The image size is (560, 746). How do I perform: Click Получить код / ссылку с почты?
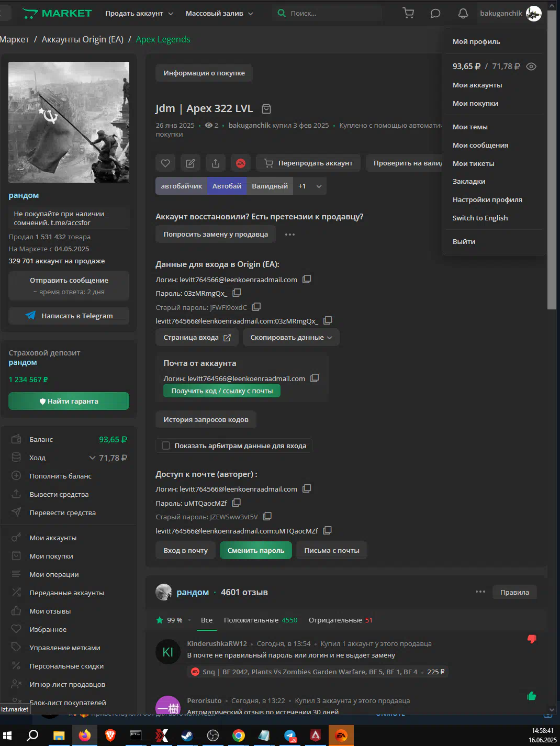222,391
